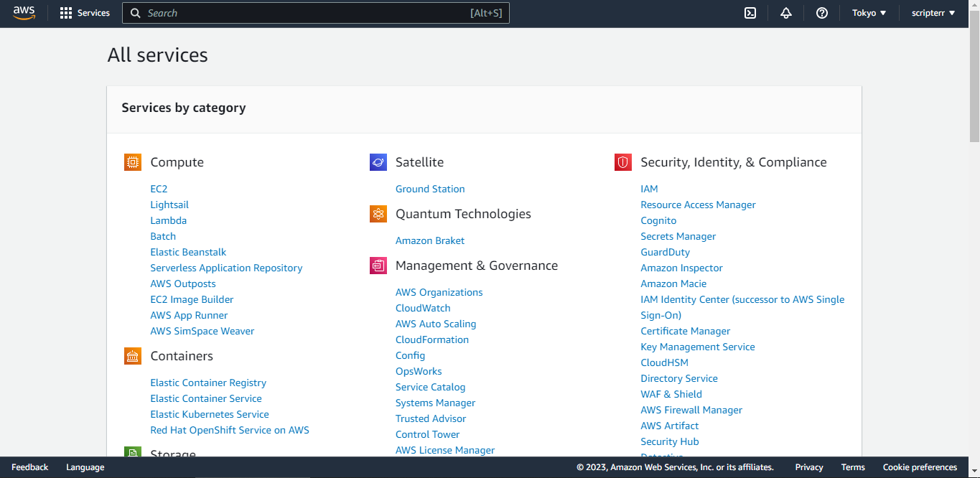Open EC2 service link

159,189
